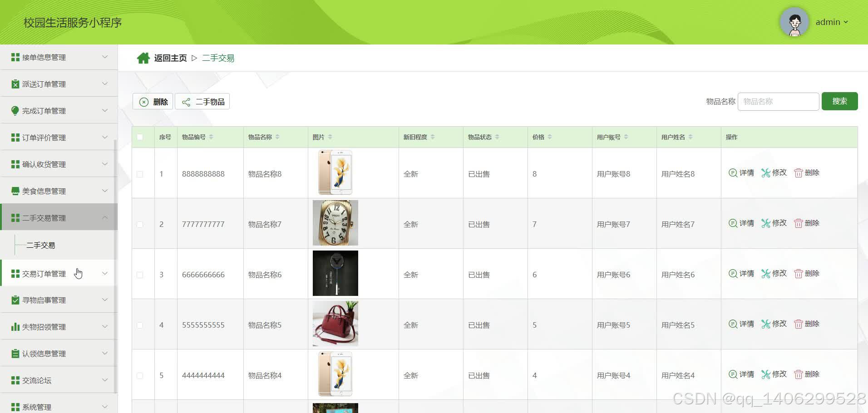Check the row checkbox for 物品名称8
This screenshot has width=868, height=413.
[x=140, y=174]
